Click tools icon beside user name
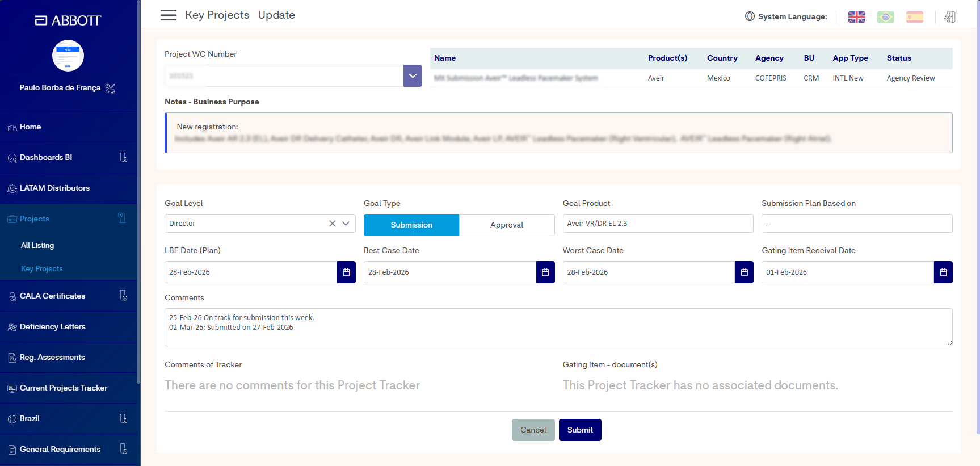 pyautogui.click(x=110, y=88)
